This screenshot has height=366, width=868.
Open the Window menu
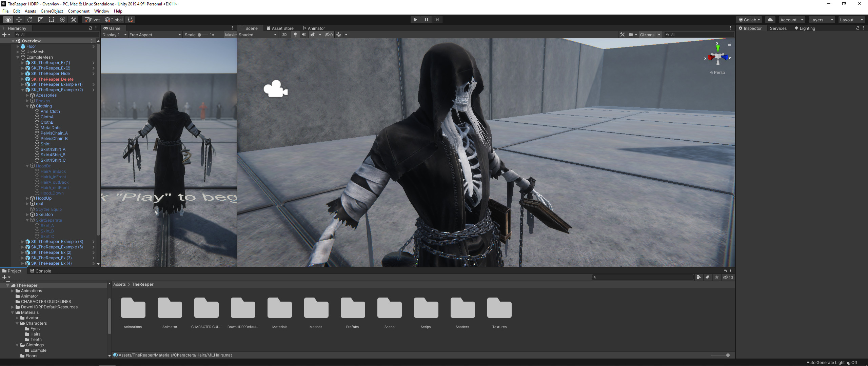(102, 11)
